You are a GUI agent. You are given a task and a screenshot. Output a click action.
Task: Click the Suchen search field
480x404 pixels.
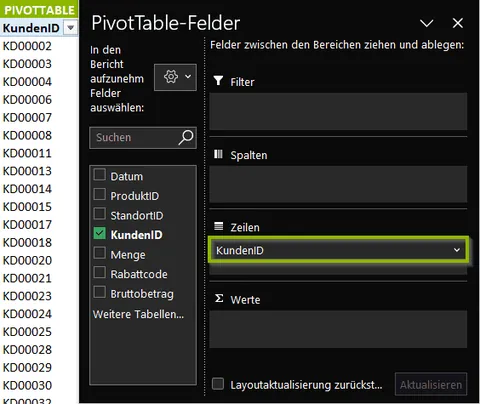(143, 138)
